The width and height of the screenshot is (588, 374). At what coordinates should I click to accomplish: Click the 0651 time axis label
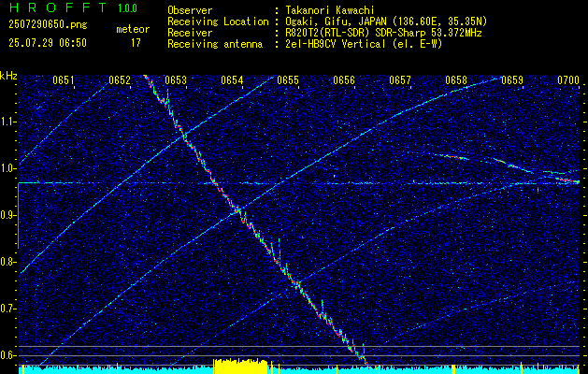point(64,80)
